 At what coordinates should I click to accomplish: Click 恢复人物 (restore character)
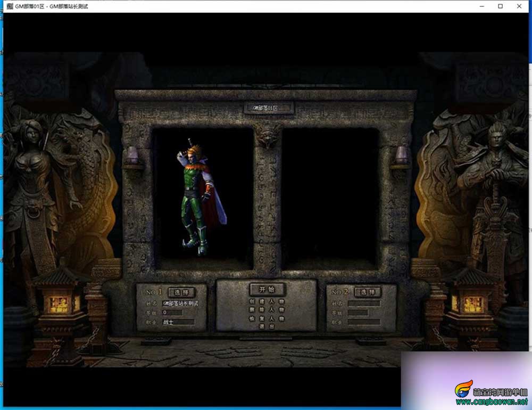coord(267,318)
